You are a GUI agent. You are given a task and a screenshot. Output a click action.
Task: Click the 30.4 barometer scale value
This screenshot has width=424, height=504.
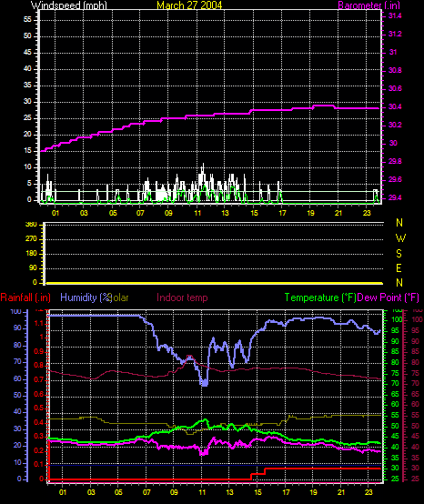[395, 106]
